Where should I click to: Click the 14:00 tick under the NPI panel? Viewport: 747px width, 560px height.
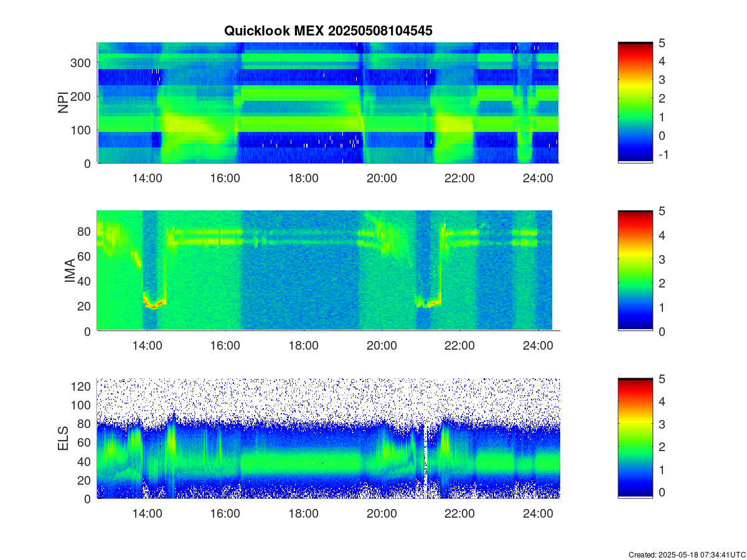[x=148, y=178]
